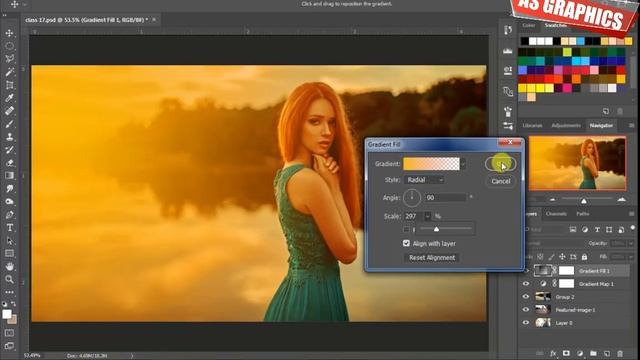Hide the Gradient Map 1 layer

pos(526,284)
